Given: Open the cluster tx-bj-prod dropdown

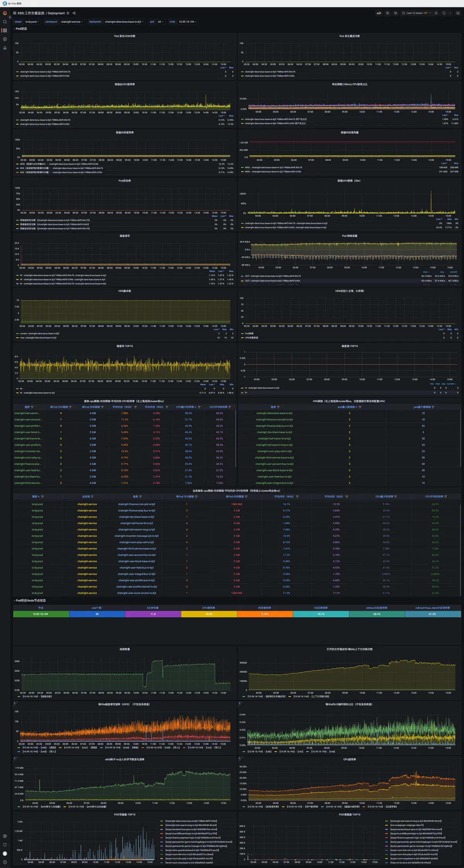Looking at the screenshot, I should point(32,22).
